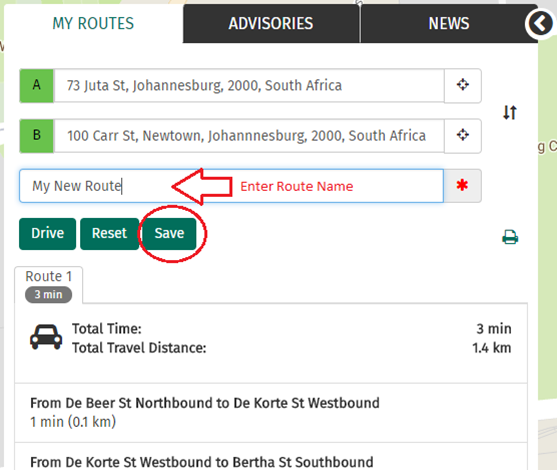Select the Route 1 tab
557x470 pixels.
[x=49, y=285]
